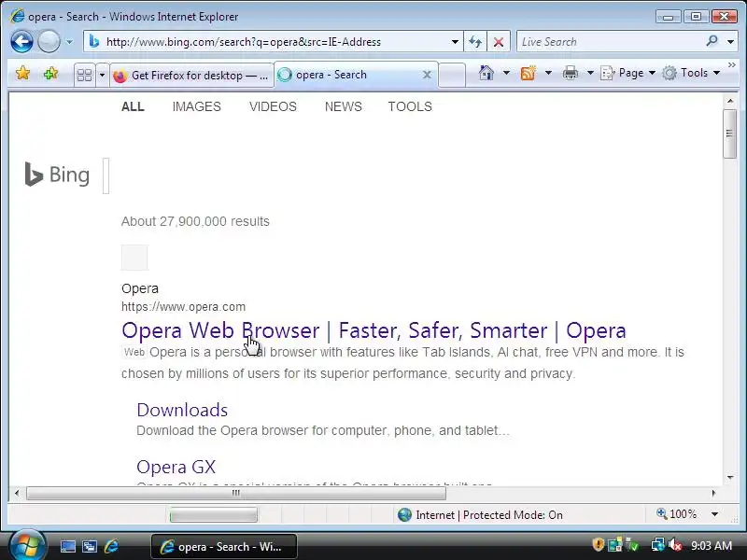Go back with the Back arrow button

[21, 41]
